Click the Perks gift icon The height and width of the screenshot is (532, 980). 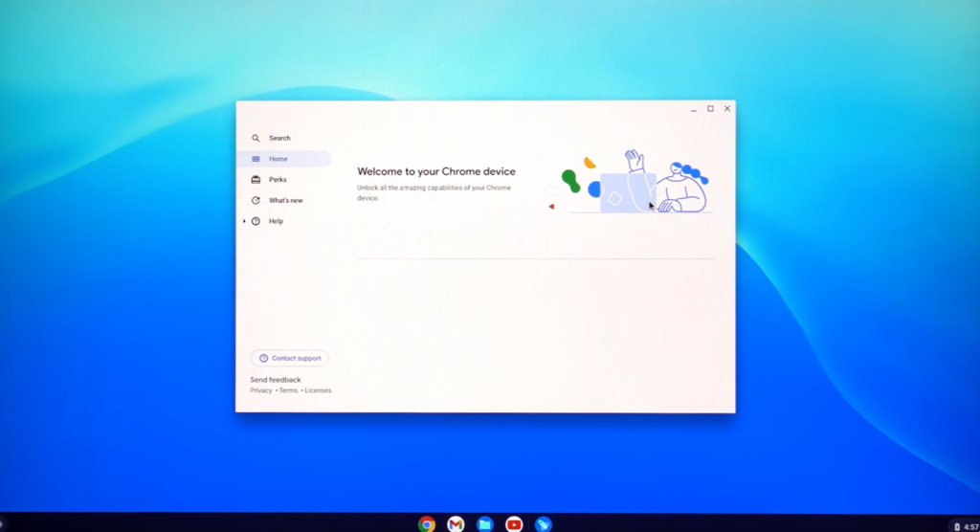[x=256, y=180]
